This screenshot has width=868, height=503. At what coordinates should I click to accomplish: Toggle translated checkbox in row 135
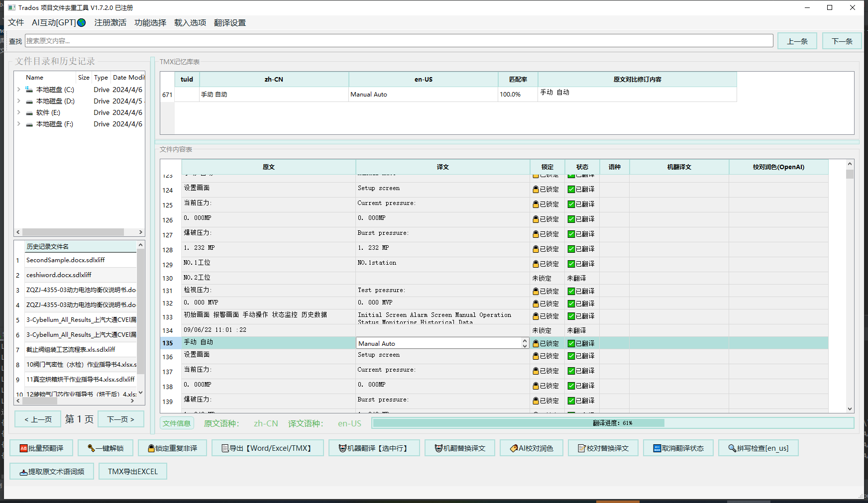[x=571, y=343]
